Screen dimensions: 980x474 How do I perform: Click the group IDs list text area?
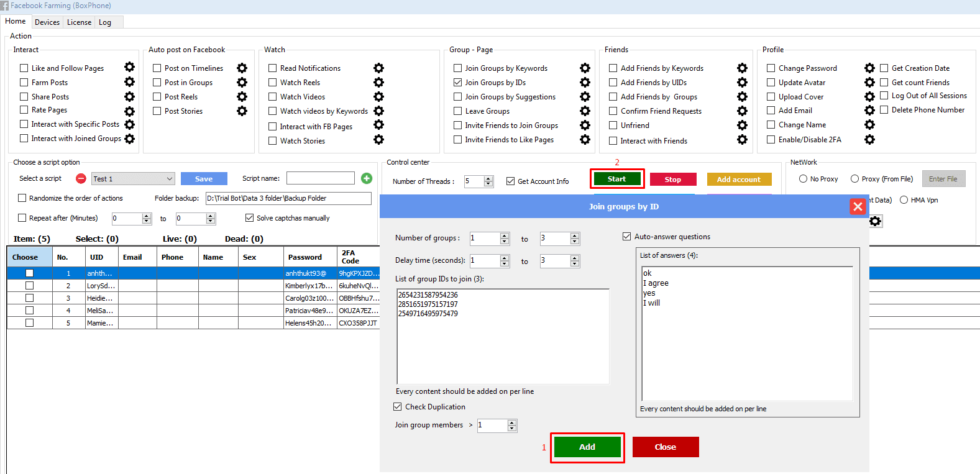pos(503,336)
